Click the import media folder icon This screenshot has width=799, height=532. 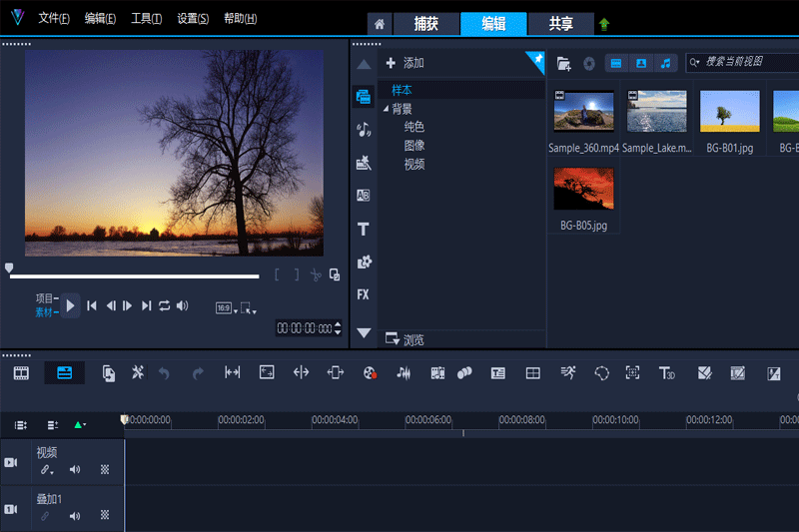click(x=564, y=63)
